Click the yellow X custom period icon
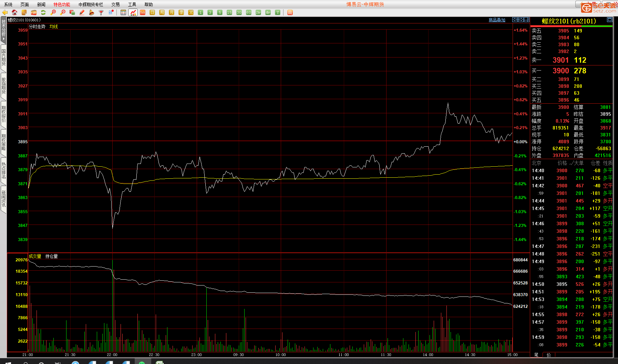The height and width of the screenshot is (364, 618). (191, 12)
